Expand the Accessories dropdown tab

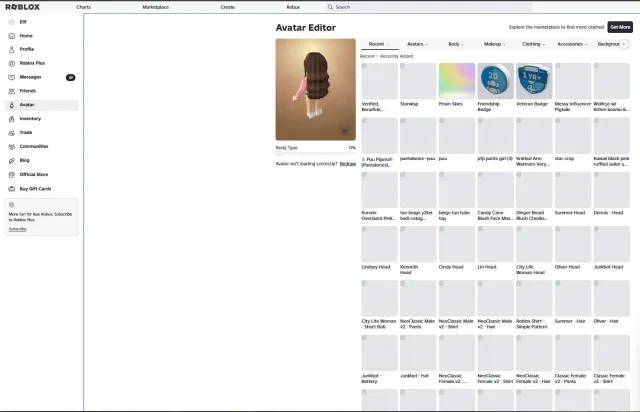[572, 44]
